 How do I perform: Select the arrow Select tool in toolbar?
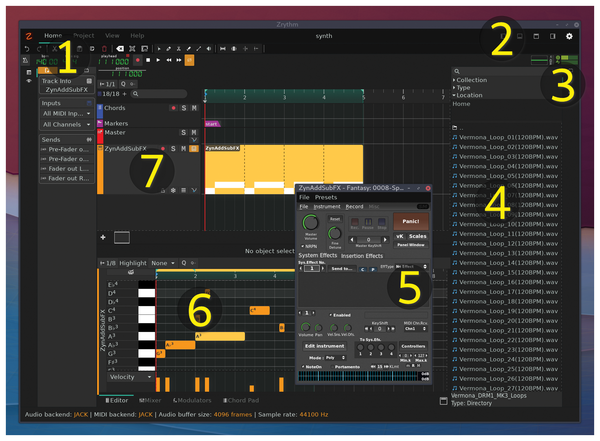tap(159, 49)
